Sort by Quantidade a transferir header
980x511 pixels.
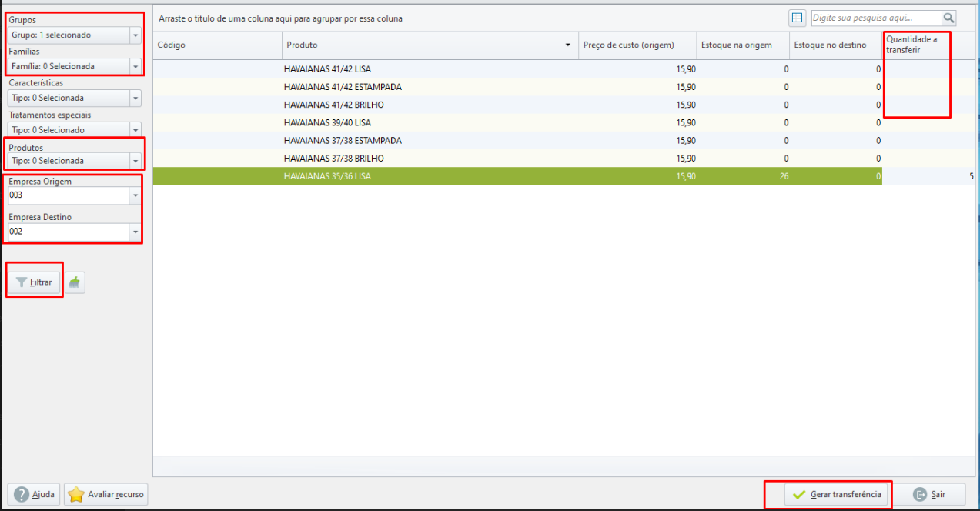point(929,45)
